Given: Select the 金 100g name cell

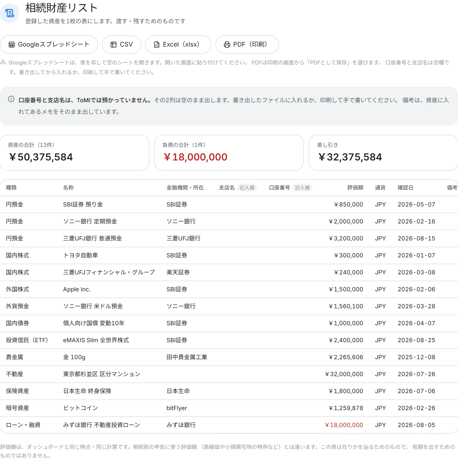Looking at the screenshot, I should (74, 357).
